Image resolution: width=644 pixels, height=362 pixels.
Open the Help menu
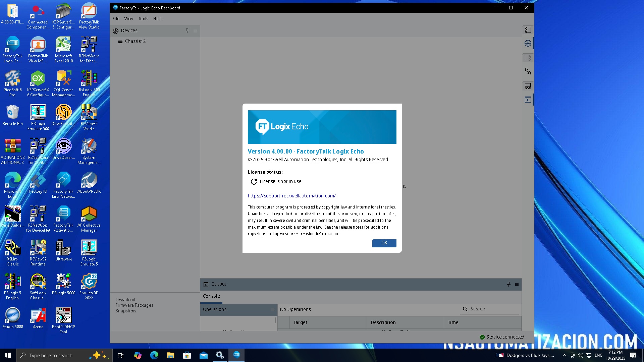point(157,19)
